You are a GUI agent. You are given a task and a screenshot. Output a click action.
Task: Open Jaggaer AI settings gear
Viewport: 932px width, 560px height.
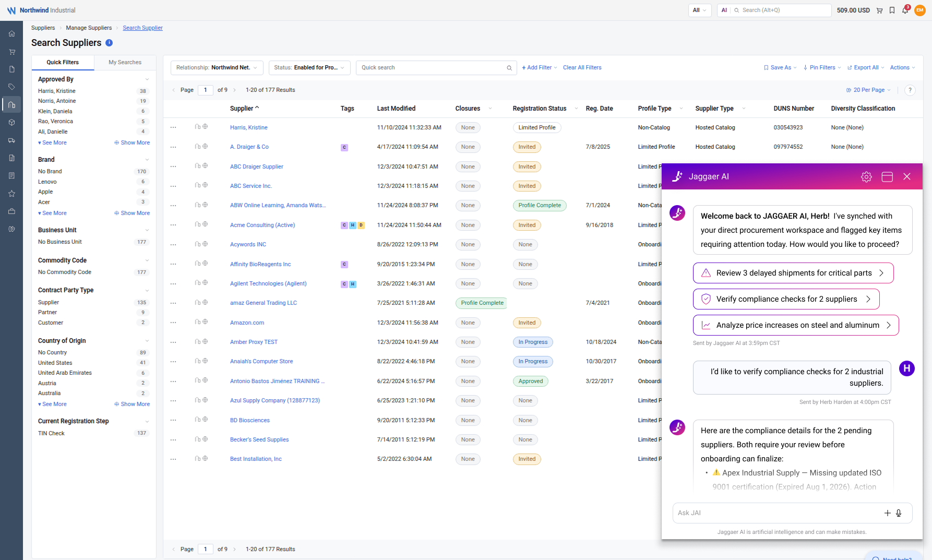point(866,177)
